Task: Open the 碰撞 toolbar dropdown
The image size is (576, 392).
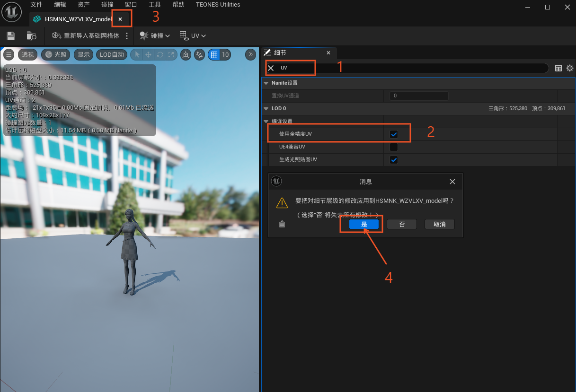Action: (x=155, y=36)
